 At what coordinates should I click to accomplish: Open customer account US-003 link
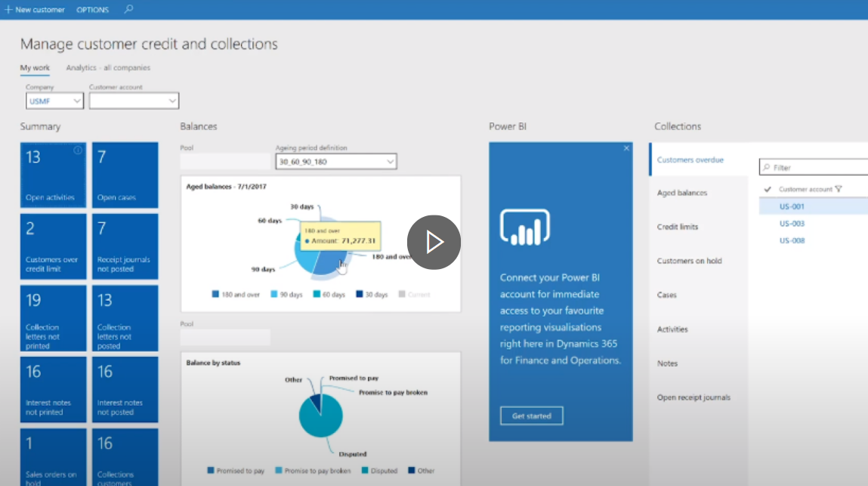pos(792,223)
